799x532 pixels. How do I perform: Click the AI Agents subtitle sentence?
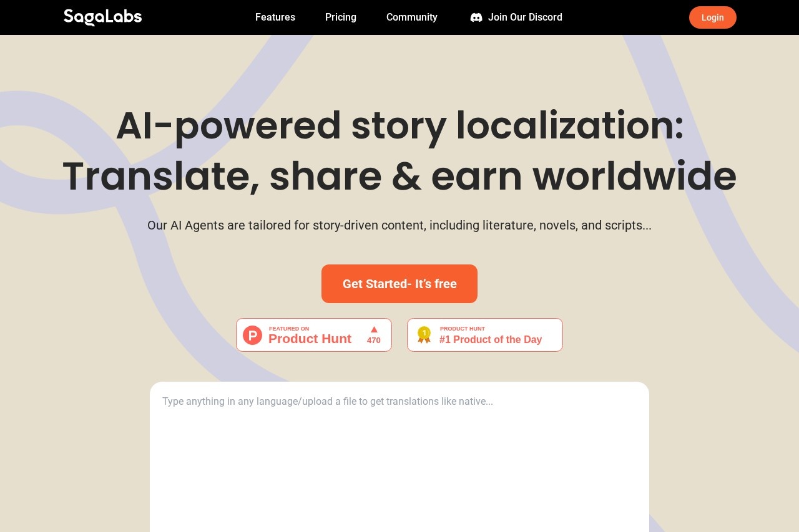click(399, 225)
